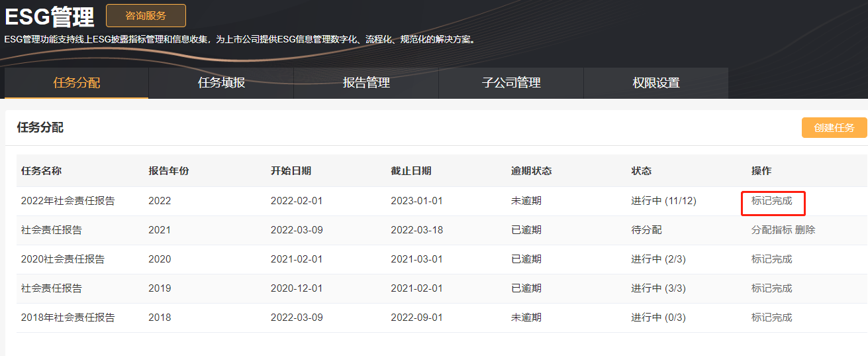Click the 创建任务 button

(x=834, y=128)
